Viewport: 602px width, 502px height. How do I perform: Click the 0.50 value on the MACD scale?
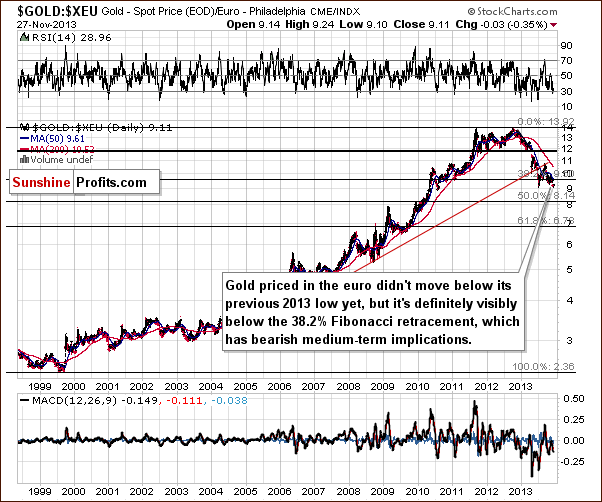tap(574, 399)
